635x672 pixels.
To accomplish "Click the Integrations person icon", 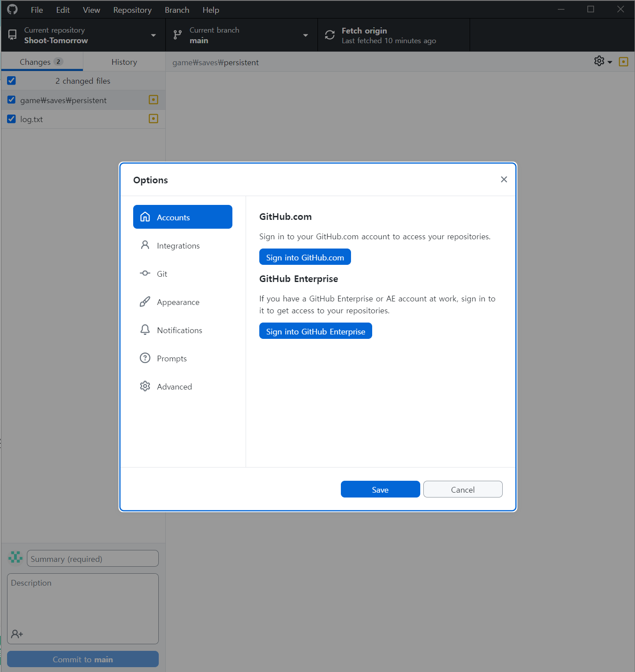I will coord(145,245).
